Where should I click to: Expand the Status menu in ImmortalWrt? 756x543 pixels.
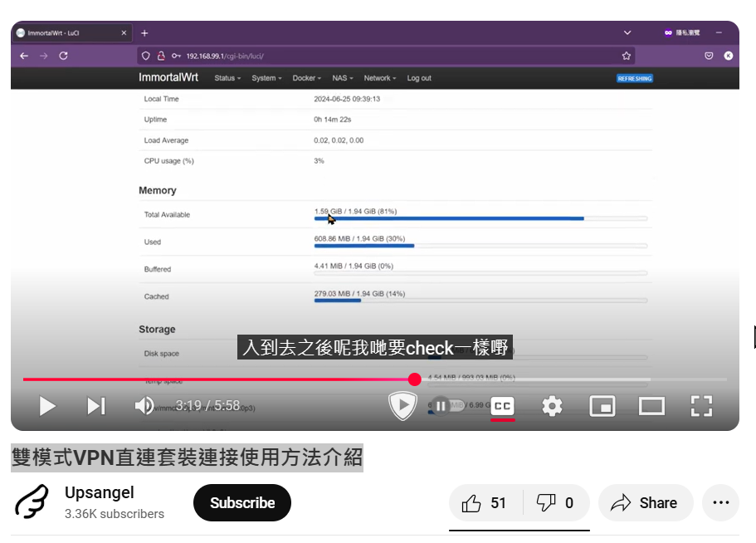click(x=227, y=78)
